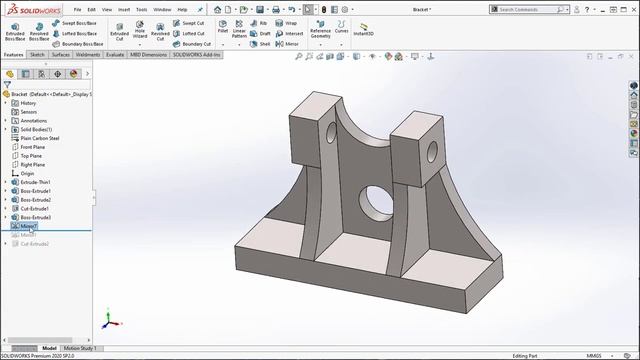Open Reference Geometry tools
This screenshot has width=640, height=360.
(320, 29)
